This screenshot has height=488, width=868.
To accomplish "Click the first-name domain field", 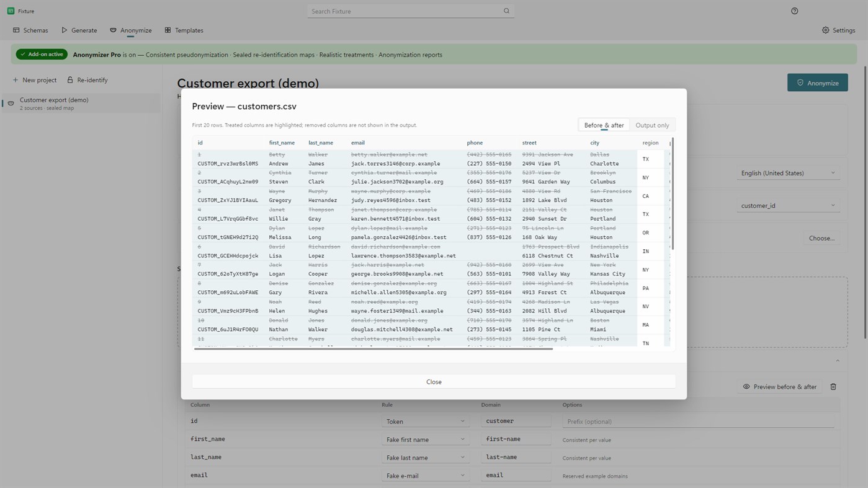I will (x=516, y=439).
